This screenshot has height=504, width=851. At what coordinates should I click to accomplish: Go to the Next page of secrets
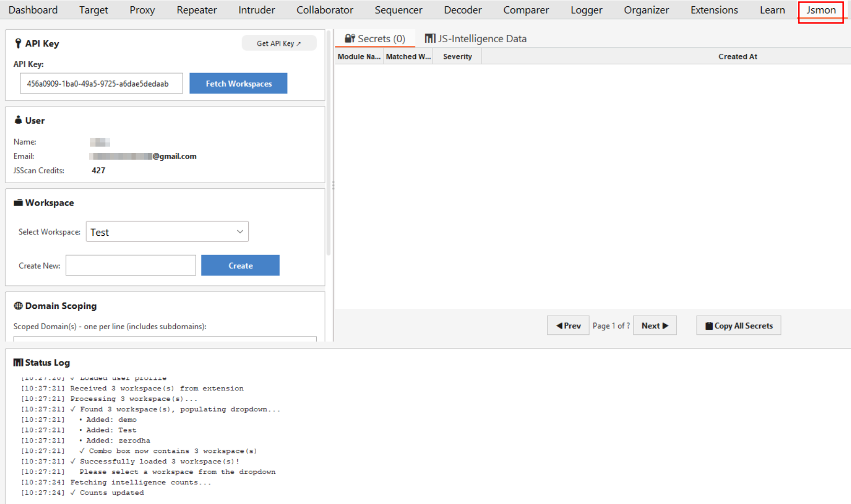pos(654,326)
